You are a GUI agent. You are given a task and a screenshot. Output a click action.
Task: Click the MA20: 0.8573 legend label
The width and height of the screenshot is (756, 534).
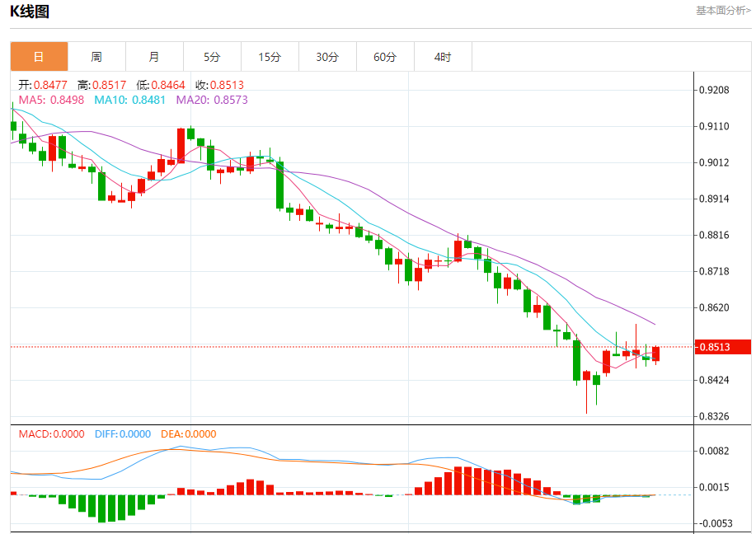point(212,100)
